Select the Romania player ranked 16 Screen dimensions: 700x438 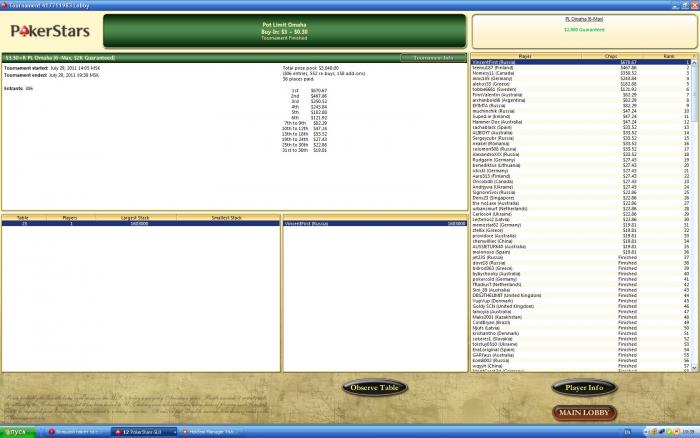pyautogui.click(x=581, y=143)
